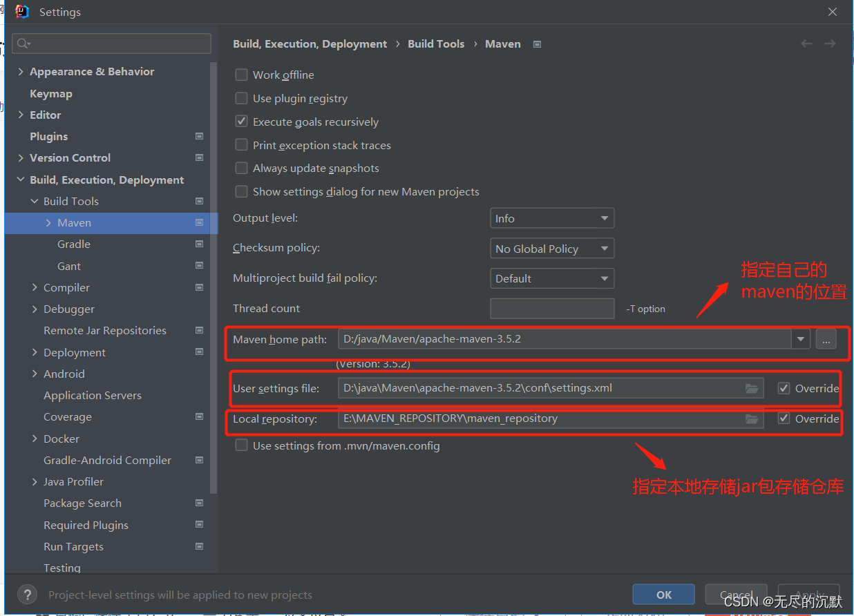Click the back navigation arrow
The width and height of the screenshot is (854, 616).
pyautogui.click(x=806, y=44)
